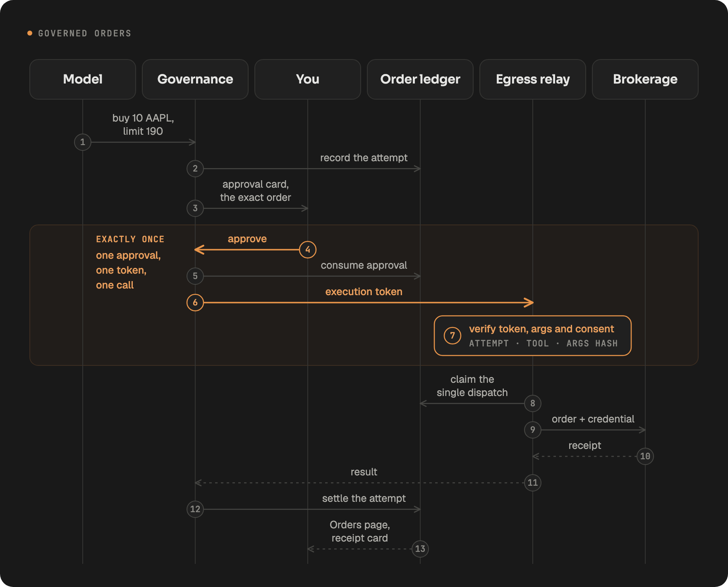Select "claim the single dispatch" label
Screen dimensions: 728x587
click(472, 386)
